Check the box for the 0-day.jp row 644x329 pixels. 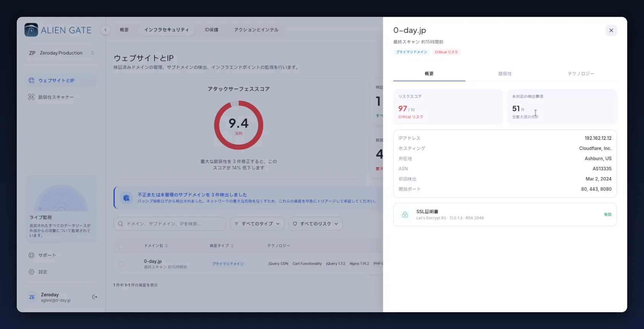click(121, 264)
